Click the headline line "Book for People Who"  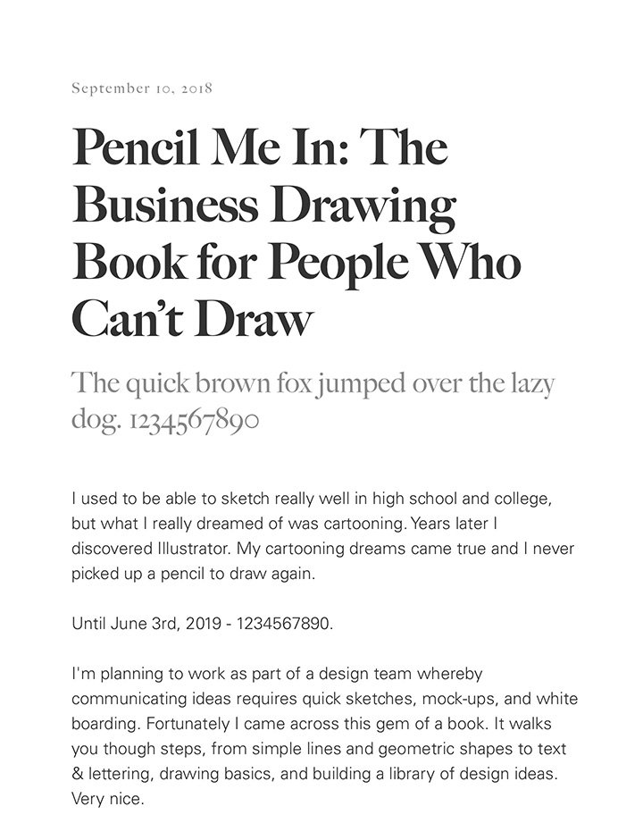[296, 263]
